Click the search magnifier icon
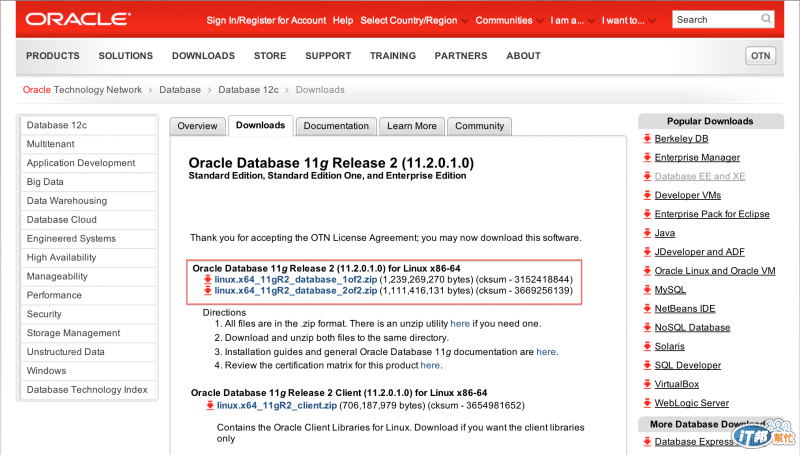Image resolution: width=800 pixels, height=455 pixels. (x=766, y=19)
